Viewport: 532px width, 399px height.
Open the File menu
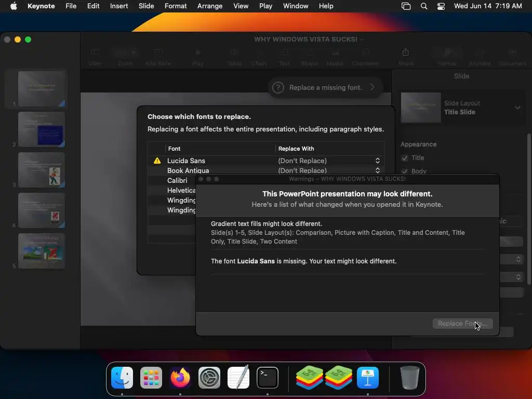click(x=71, y=6)
